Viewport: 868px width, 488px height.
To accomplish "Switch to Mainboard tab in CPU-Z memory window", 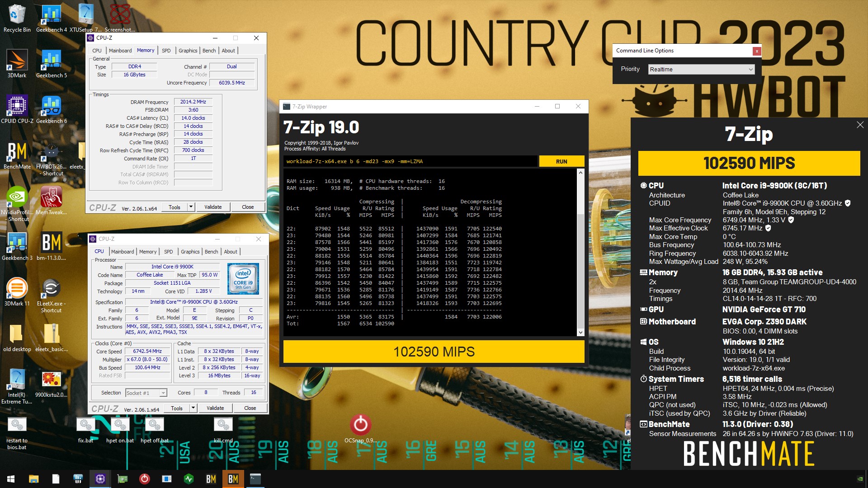I will click(120, 51).
